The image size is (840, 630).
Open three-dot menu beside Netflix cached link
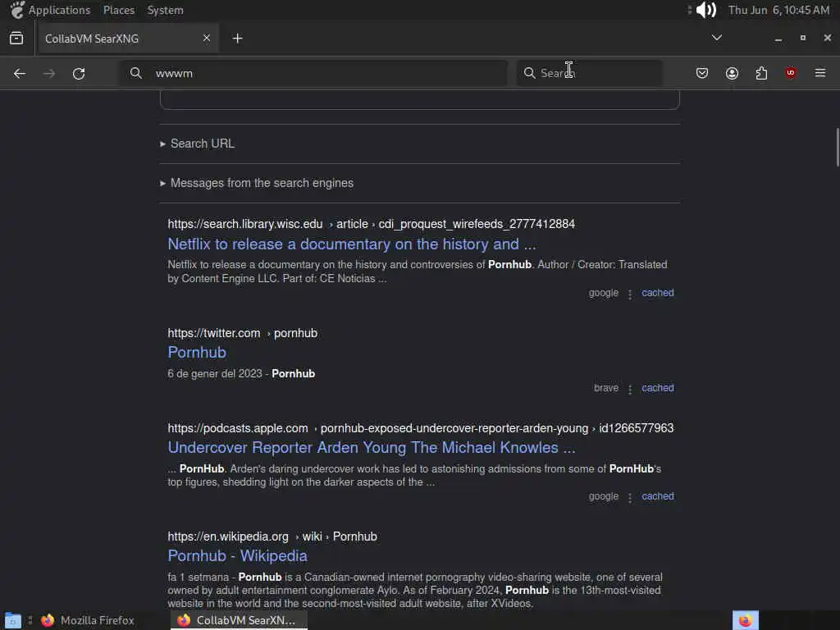tap(630, 294)
